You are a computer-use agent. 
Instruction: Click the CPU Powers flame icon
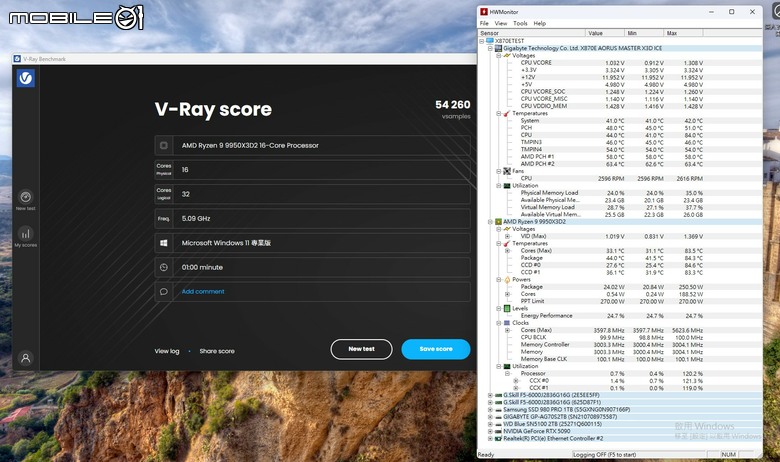tap(507, 279)
